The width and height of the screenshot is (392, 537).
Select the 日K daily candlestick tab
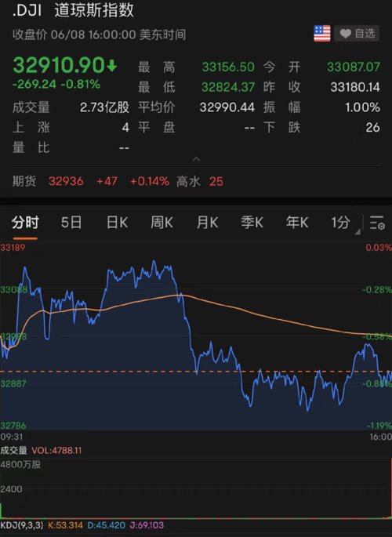117,223
